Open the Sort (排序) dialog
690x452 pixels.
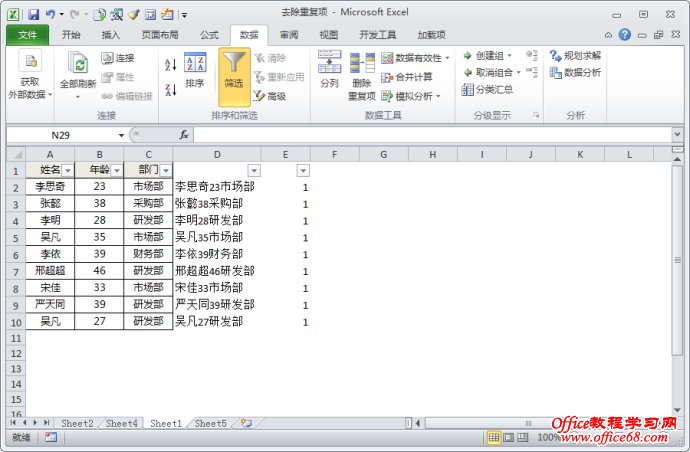click(195, 70)
